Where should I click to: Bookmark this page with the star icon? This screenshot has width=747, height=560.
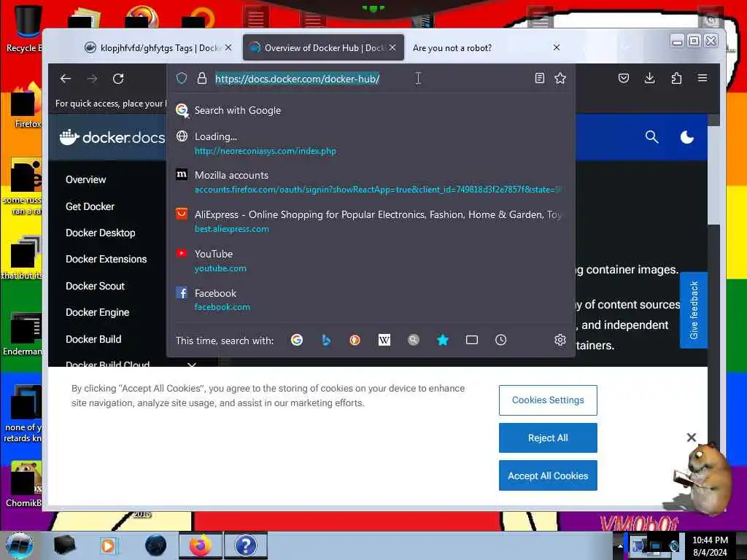point(560,78)
